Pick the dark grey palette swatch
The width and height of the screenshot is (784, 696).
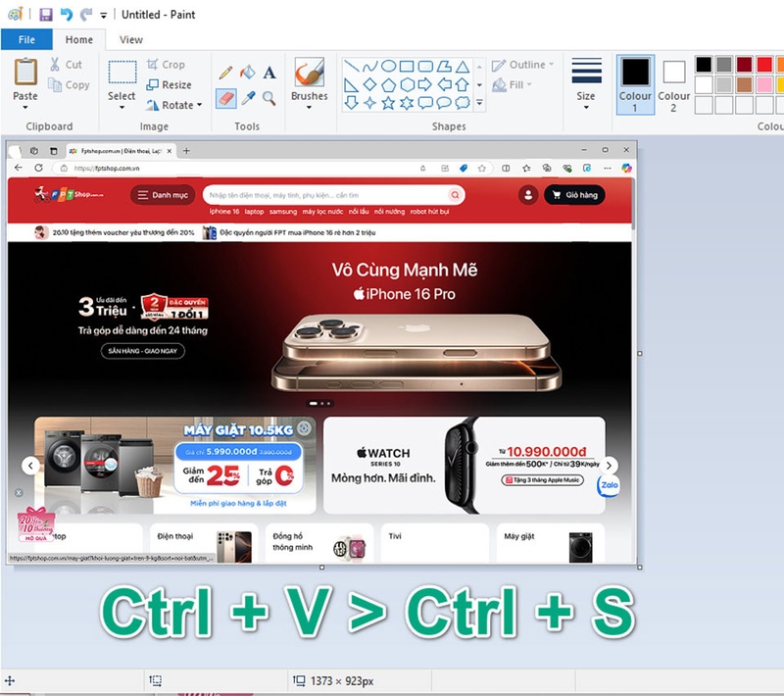point(724,65)
